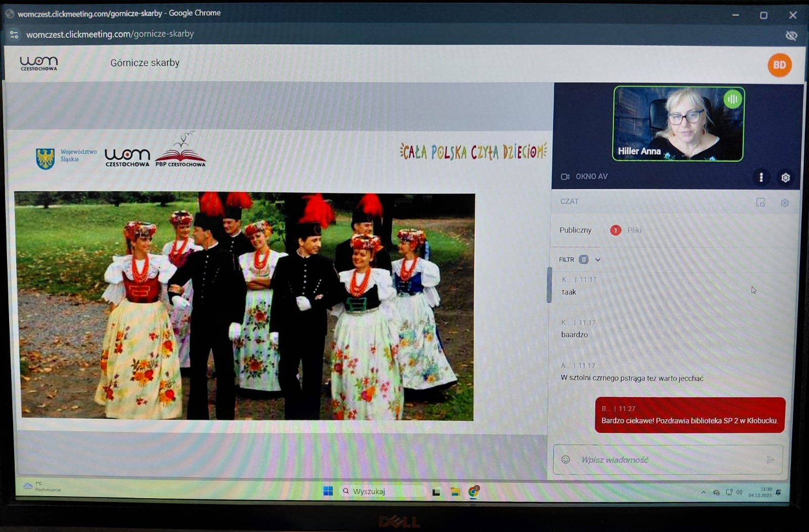This screenshot has height=532, width=809.
Task: Click the chat settings gear icon
Action: [x=784, y=203]
